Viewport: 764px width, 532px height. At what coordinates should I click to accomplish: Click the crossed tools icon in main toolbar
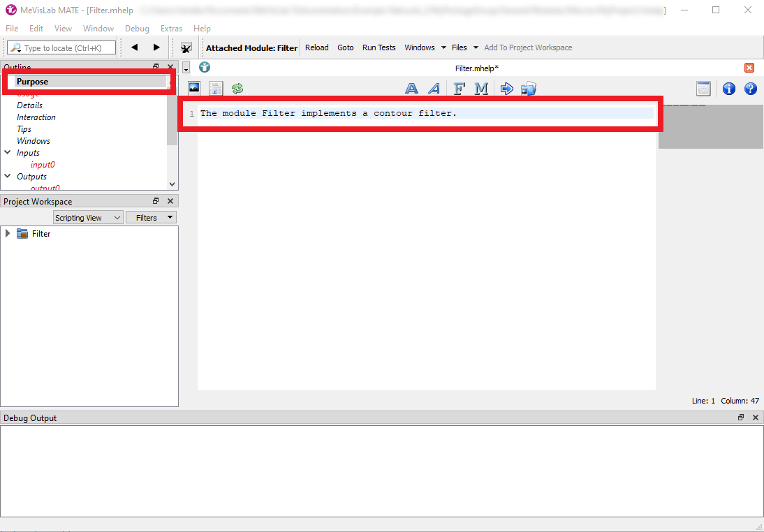click(x=186, y=47)
